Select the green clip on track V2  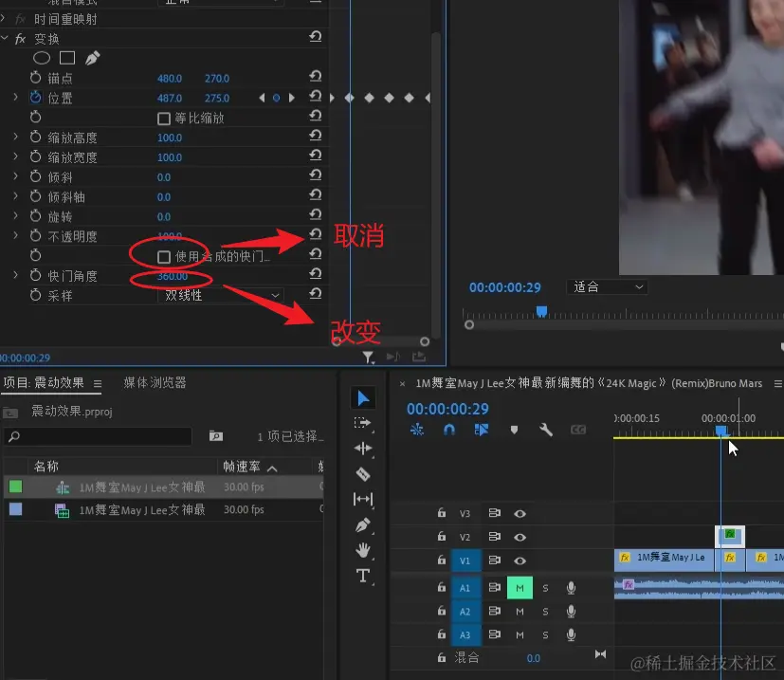pos(730,537)
